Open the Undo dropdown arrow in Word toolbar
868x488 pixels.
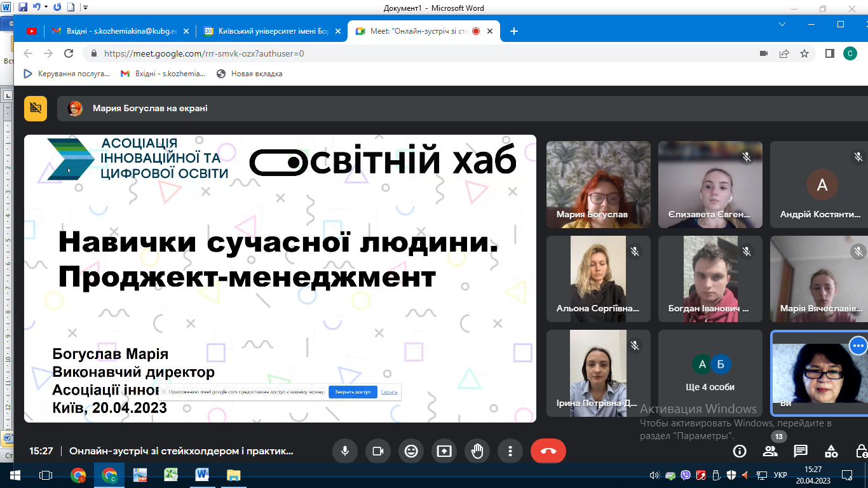46,6
